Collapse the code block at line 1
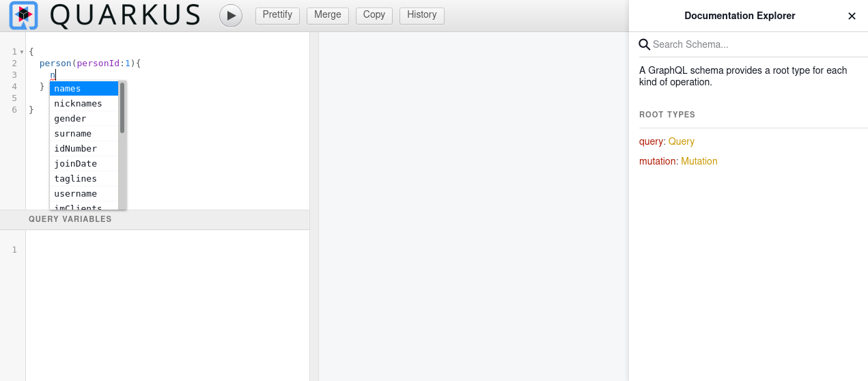 tap(22, 52)
